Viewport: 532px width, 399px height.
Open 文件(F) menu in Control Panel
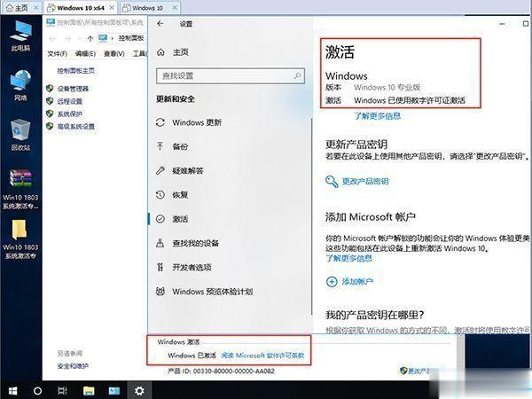pyautogui.click(x=57, y=53)
